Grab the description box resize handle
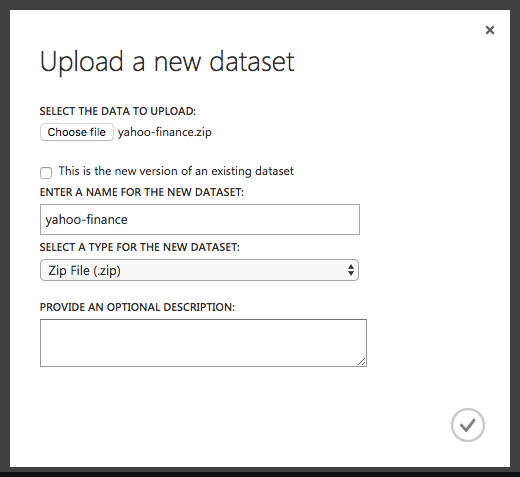The height and width of the screenshot is (477, 520). click(x=362, y=362)
